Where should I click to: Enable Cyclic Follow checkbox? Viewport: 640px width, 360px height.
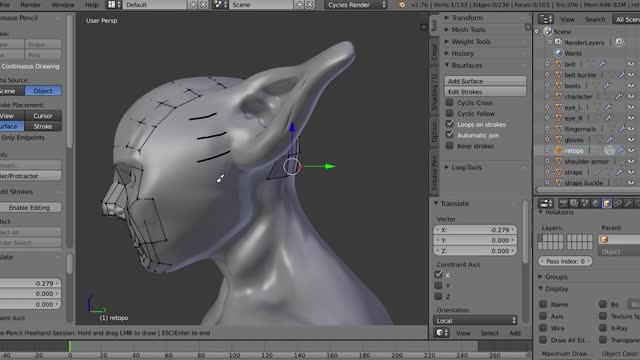[449, 113]
